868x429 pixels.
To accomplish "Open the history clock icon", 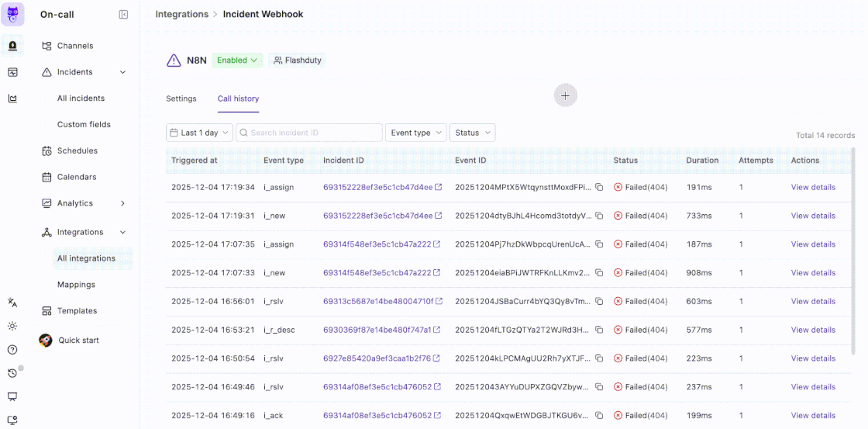I will (12, 374).
